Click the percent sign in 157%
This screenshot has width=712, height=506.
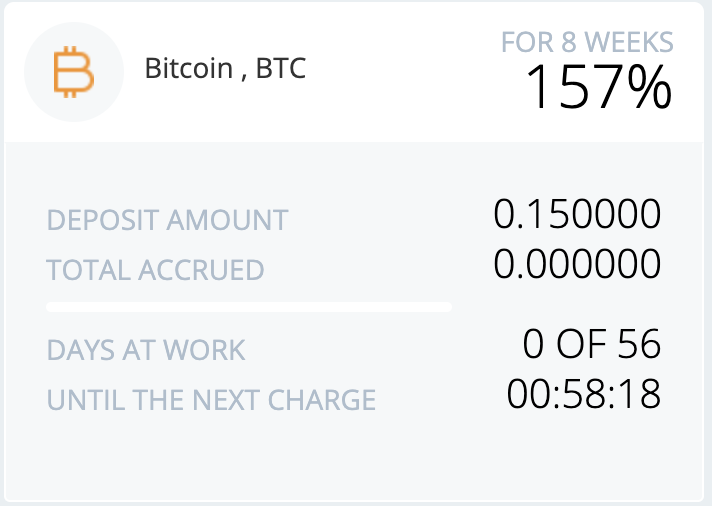tap(649, 87)
